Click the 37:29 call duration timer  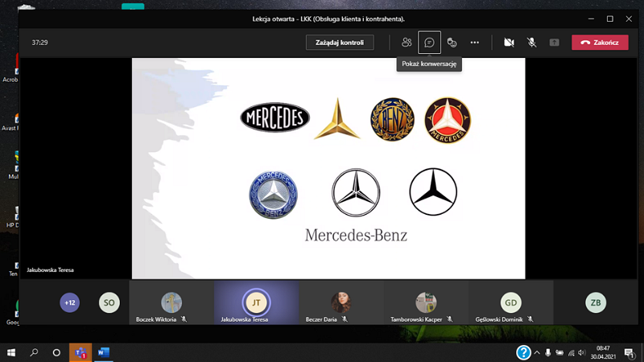pos(39,43)
